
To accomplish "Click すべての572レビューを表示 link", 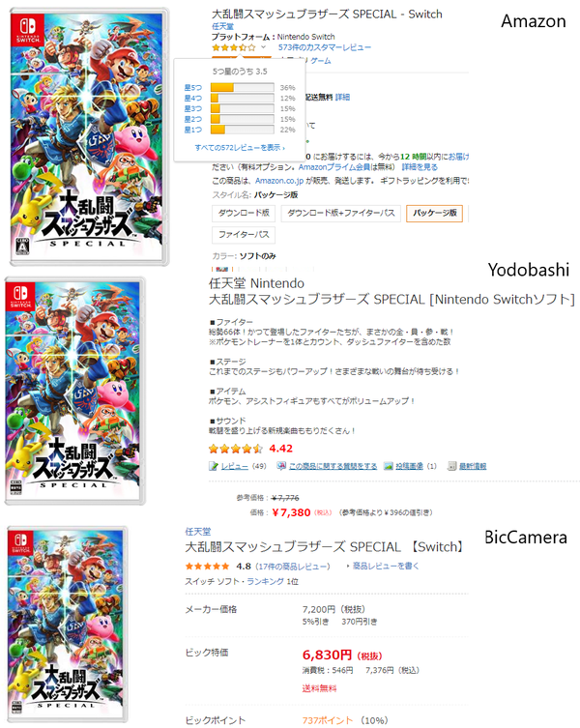I will pos(240,148).
